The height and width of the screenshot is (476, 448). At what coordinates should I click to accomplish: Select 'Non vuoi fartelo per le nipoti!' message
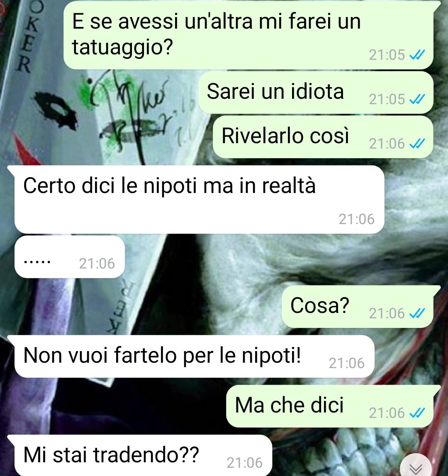[191, 356]
